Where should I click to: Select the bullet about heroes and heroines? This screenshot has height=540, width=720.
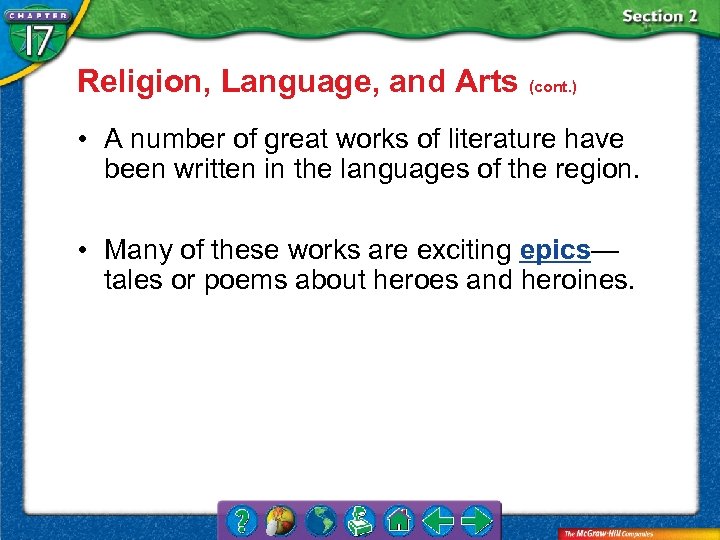click(370, 264)
